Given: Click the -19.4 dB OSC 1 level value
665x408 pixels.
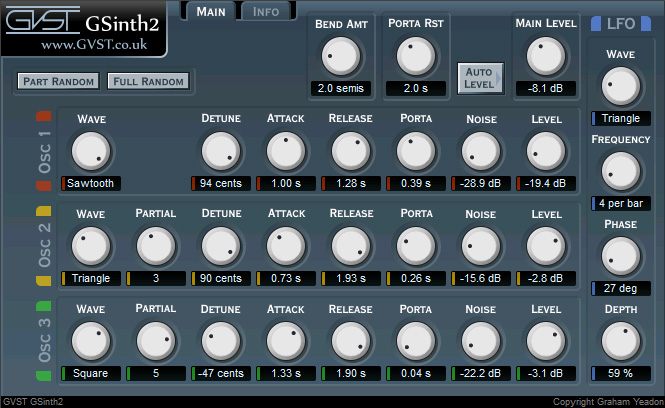Looking at the screenshot, I should 546,183.
